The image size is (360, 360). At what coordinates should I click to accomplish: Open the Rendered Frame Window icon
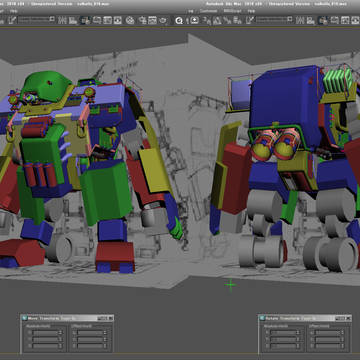pos(152,20)
